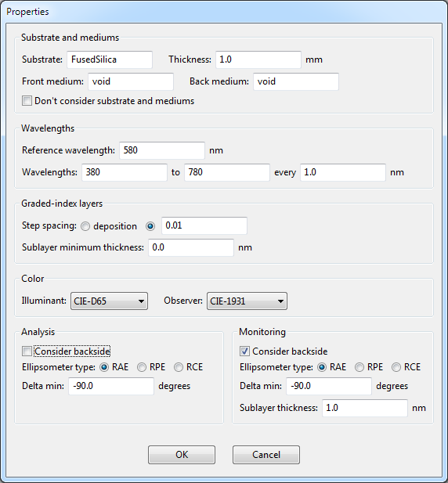Select deposition step spacing radio button

point(85,226)
